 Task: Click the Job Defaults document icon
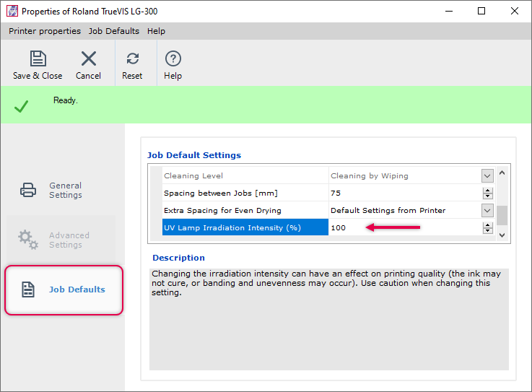[28, 289]
